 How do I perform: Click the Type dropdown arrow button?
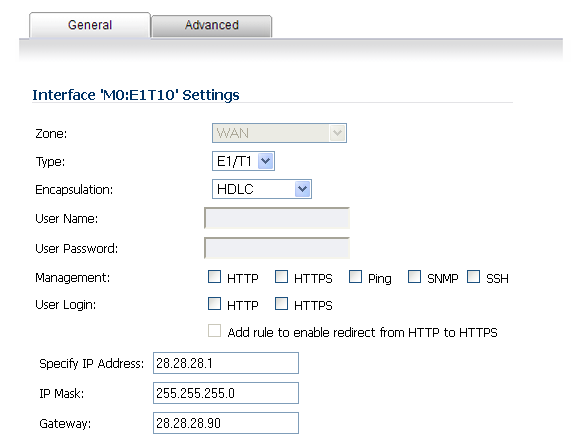pos(265,161)
